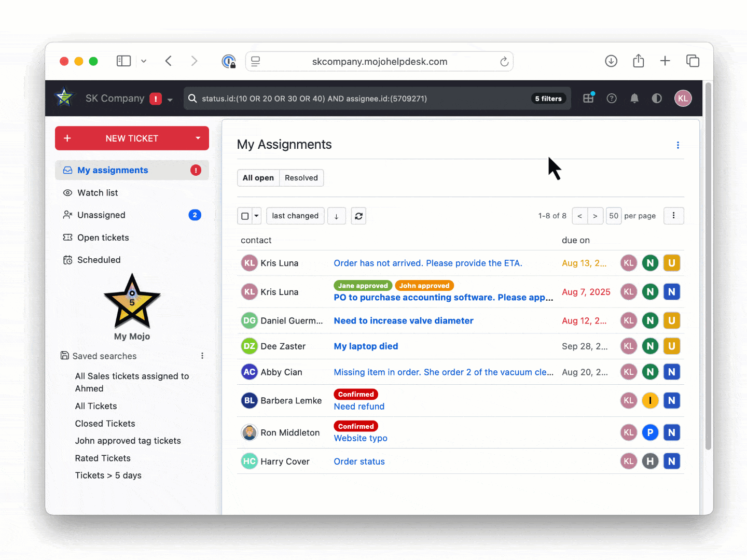Toggle the SK Company alert badge
Screen dimensions: 747x560
(x=156, y=99)
